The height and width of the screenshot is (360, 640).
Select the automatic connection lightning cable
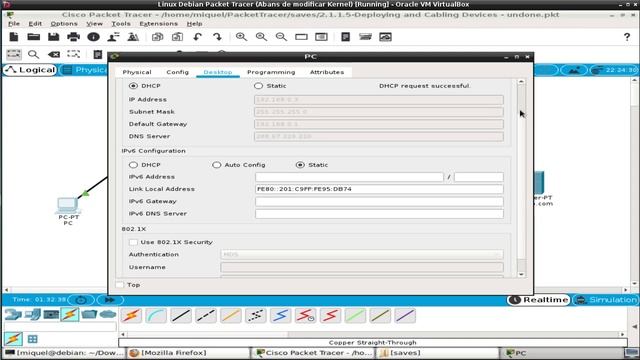tap(131, 316)
